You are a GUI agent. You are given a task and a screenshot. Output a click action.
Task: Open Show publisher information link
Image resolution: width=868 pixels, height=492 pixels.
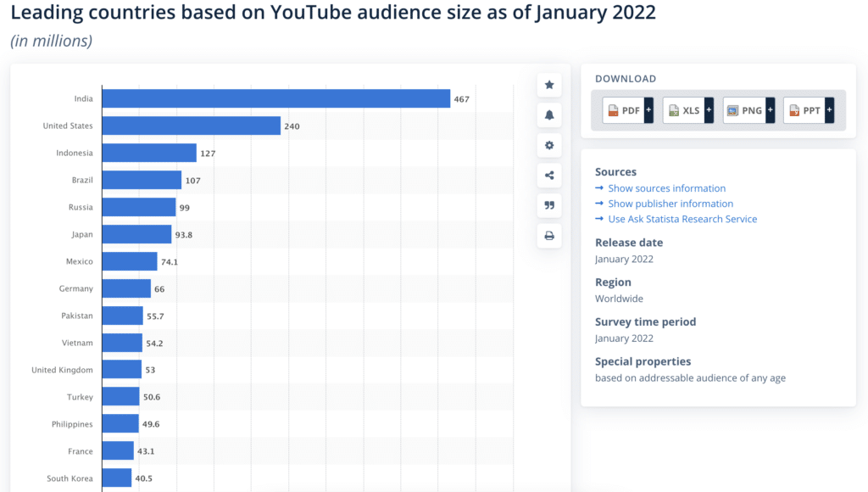click(x=670, y=204)
